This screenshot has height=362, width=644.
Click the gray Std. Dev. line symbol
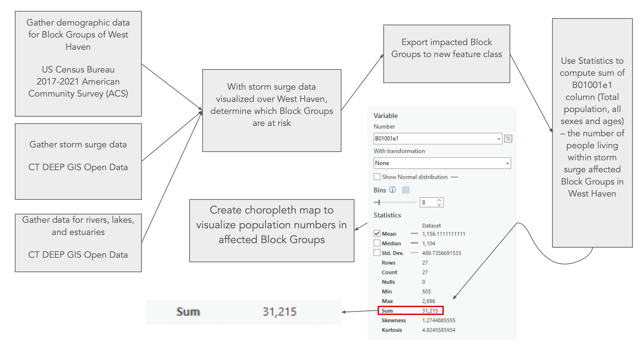(x=414, y=253)
